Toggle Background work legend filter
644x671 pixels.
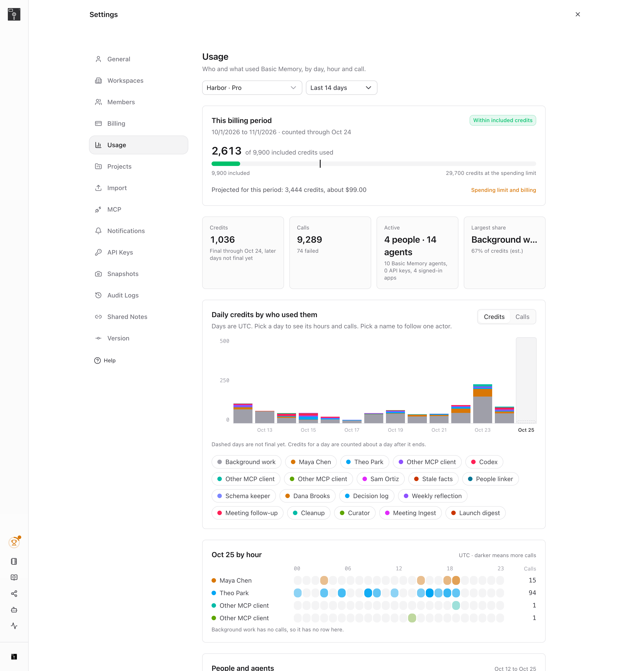(x=246, y=462)
